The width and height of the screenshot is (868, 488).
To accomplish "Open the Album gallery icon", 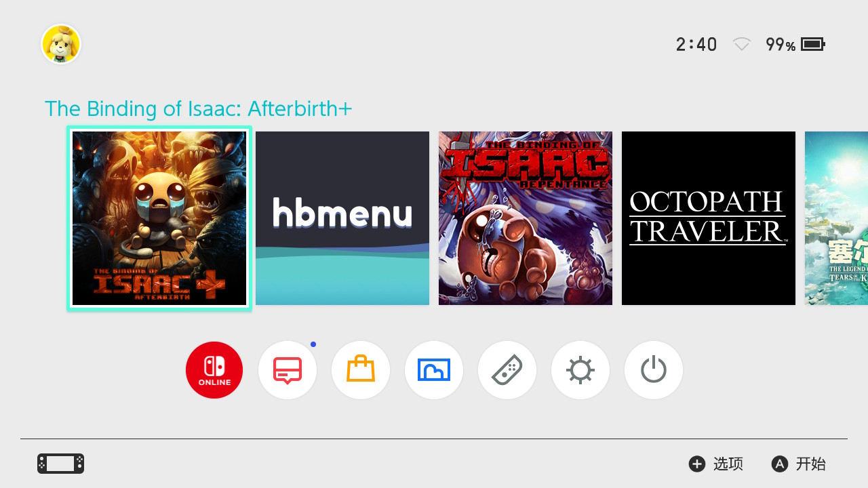I will 434,370.
